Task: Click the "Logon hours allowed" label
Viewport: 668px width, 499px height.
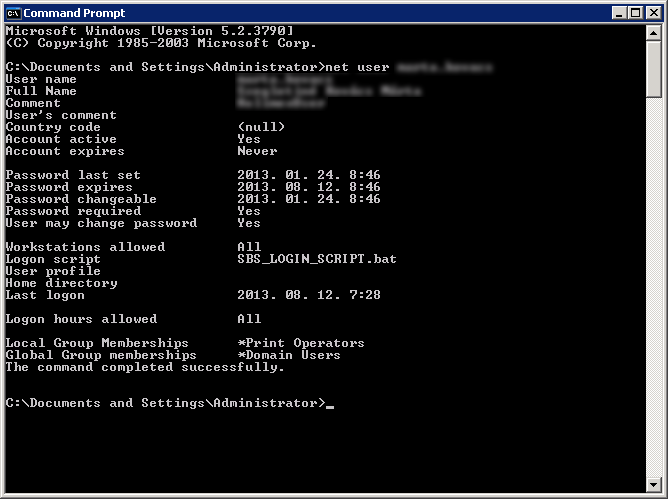Action: 81,319
